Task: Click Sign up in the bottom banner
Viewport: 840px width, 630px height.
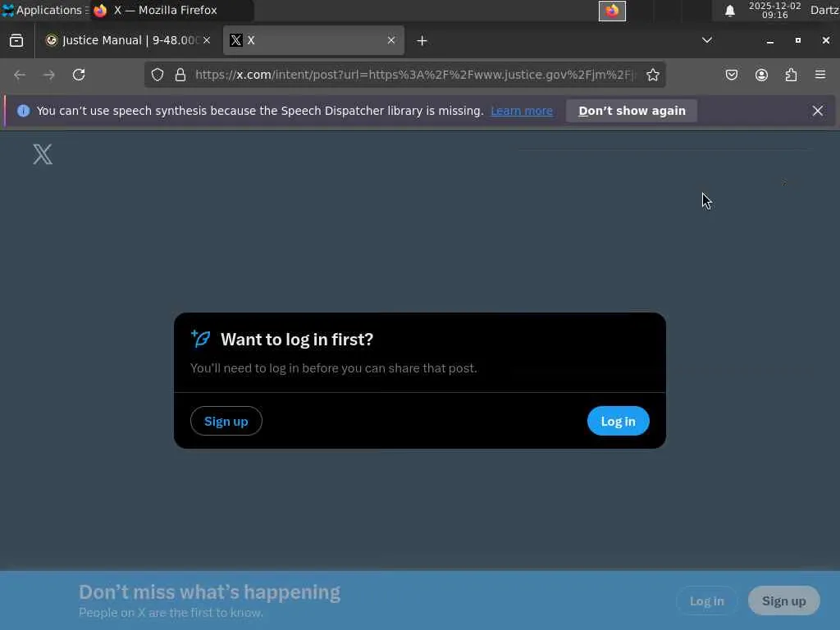Action: point(783,601)
